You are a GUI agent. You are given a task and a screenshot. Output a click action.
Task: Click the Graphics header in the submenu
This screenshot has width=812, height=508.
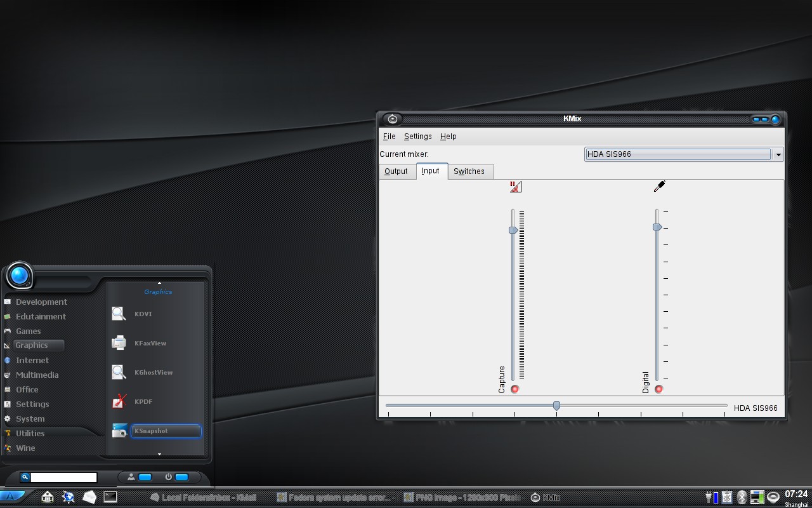(158, 292)
